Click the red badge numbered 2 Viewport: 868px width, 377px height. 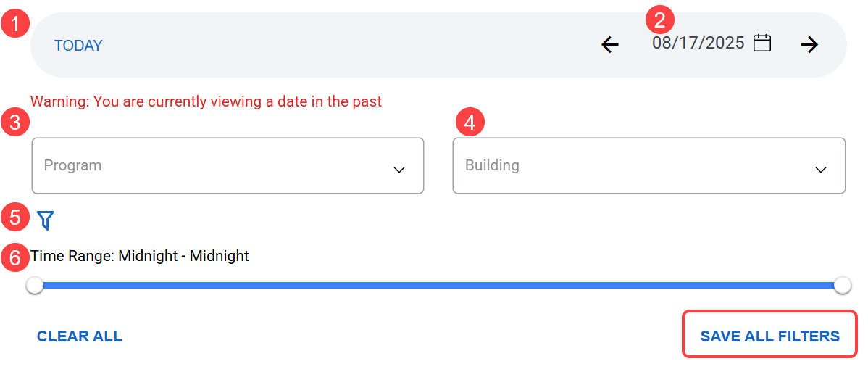tap(659, 20)
